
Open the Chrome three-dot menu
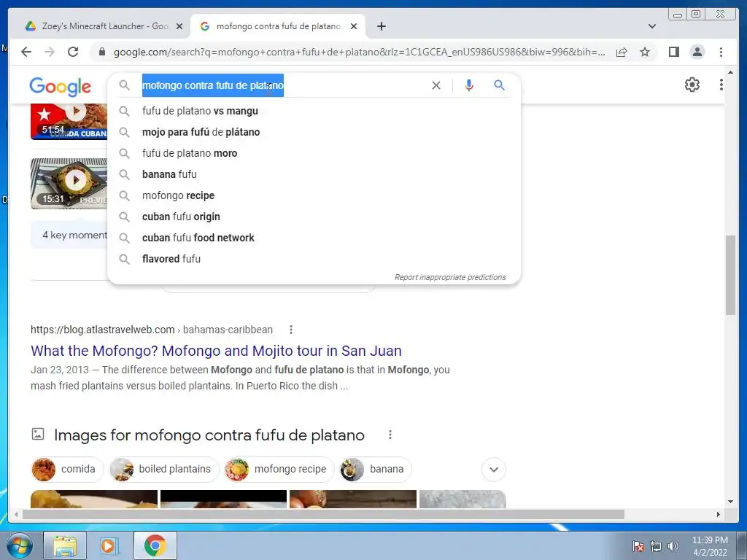(721, 52)
